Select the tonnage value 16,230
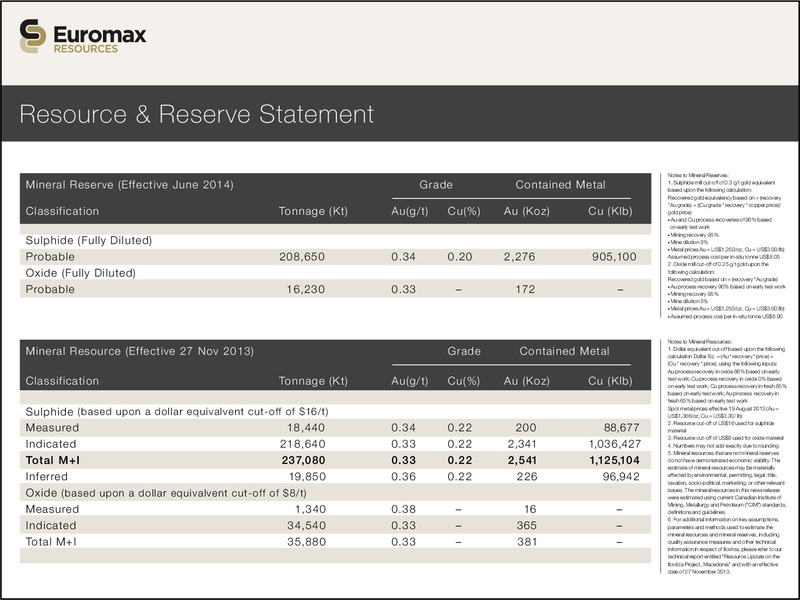Image resolution: width=800 pixels, height=600 pixels. 306,289
